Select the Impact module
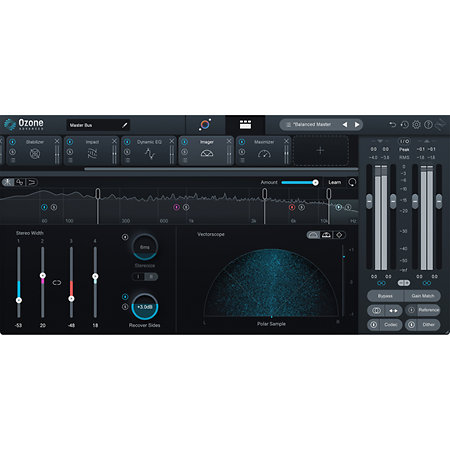 pyautogui.click(x=92, y=151)
